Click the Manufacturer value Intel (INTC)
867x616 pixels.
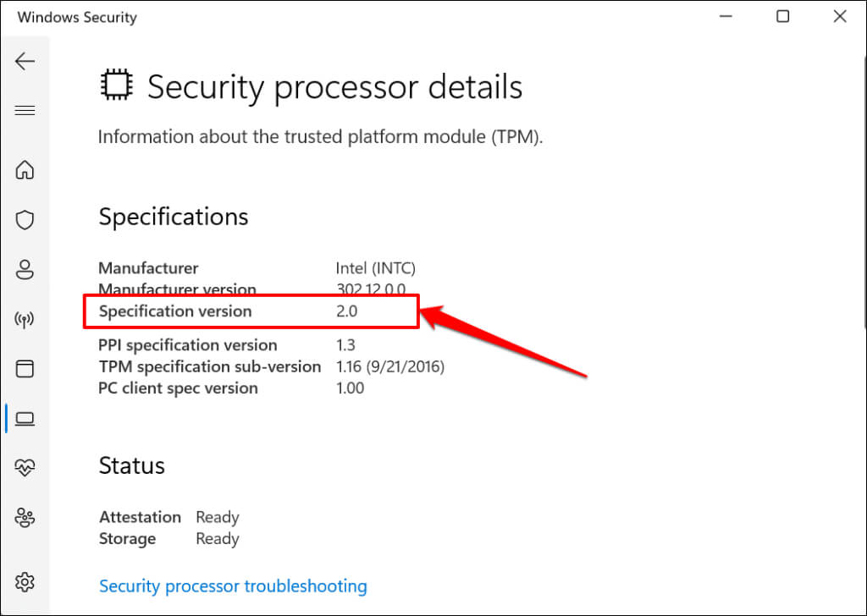[x=376, y=268]
